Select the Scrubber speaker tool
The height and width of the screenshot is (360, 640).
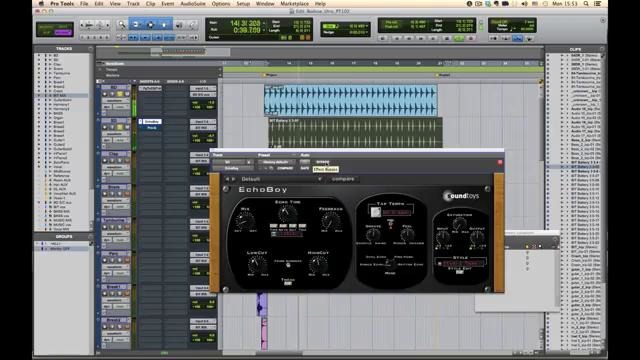179,25
